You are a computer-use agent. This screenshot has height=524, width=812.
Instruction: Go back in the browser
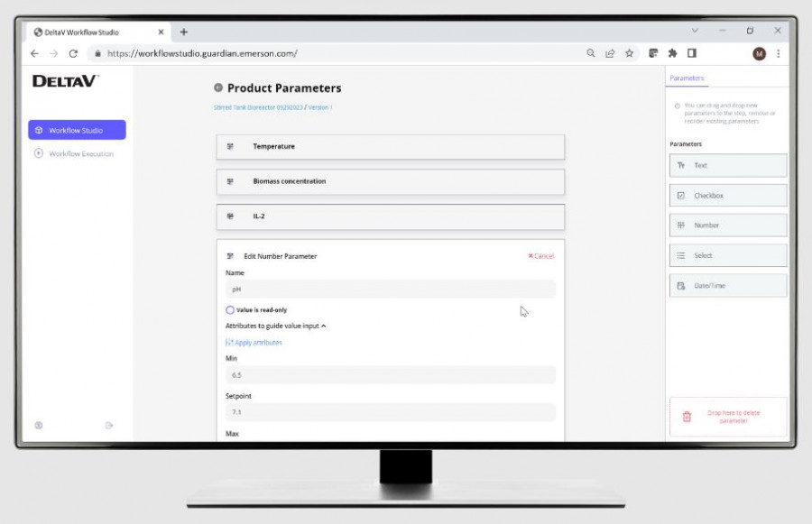coord(34,53)
